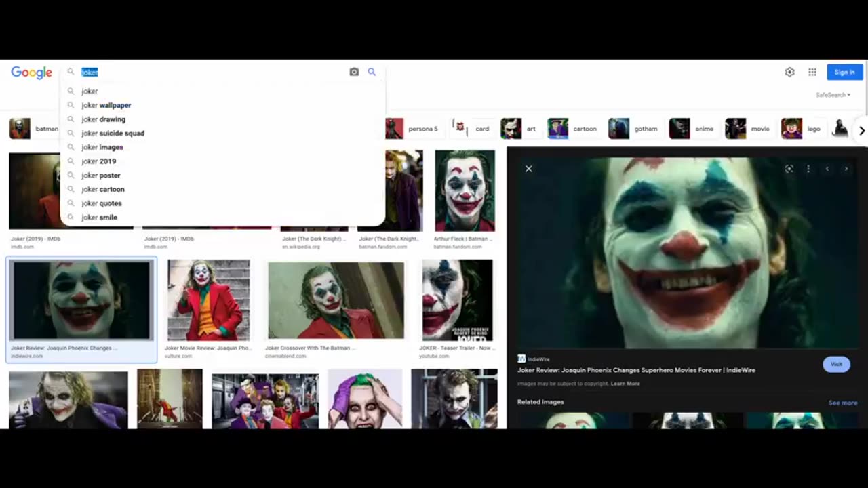Select the 'joker images' suggestion
The image size is (868, 488).
tap(222, 147)
